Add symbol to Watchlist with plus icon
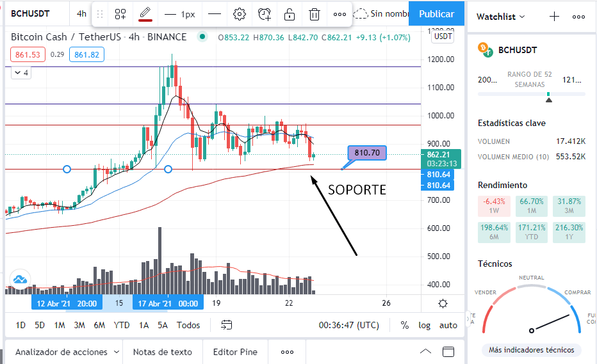 554,17
